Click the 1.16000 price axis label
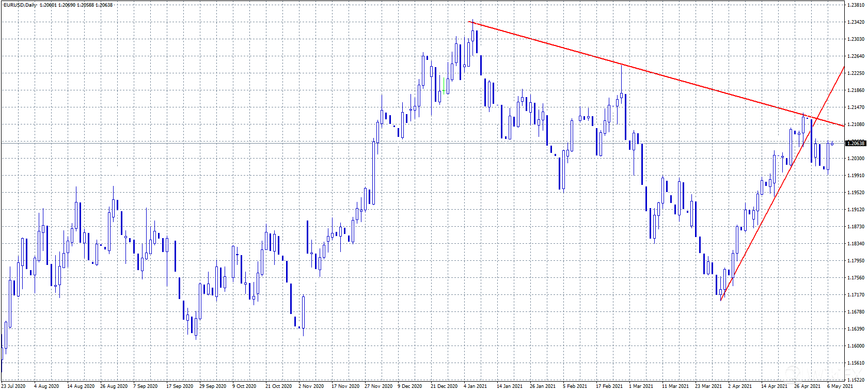 click(x=856, y=346)
